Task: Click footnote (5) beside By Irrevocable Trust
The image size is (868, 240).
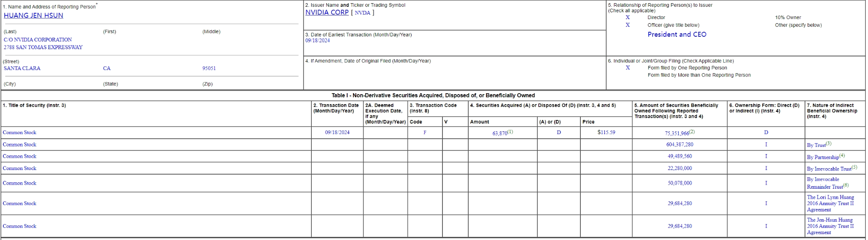Action: pyautogui.click(x=854, y=167)
